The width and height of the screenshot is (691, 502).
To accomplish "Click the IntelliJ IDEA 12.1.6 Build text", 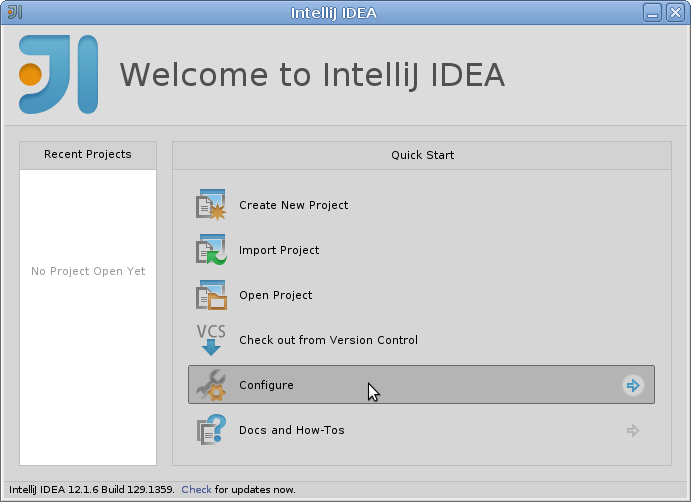I will [x=92, y=490].
